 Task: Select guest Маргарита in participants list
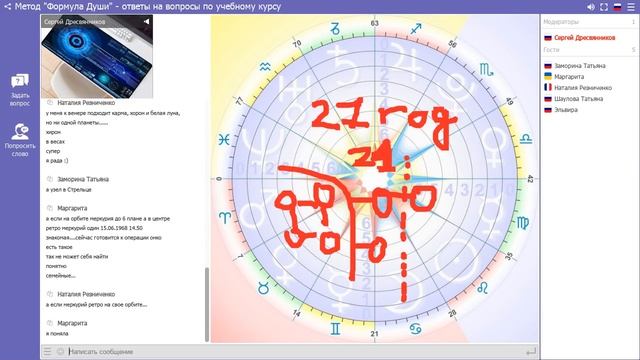point(569,77)
